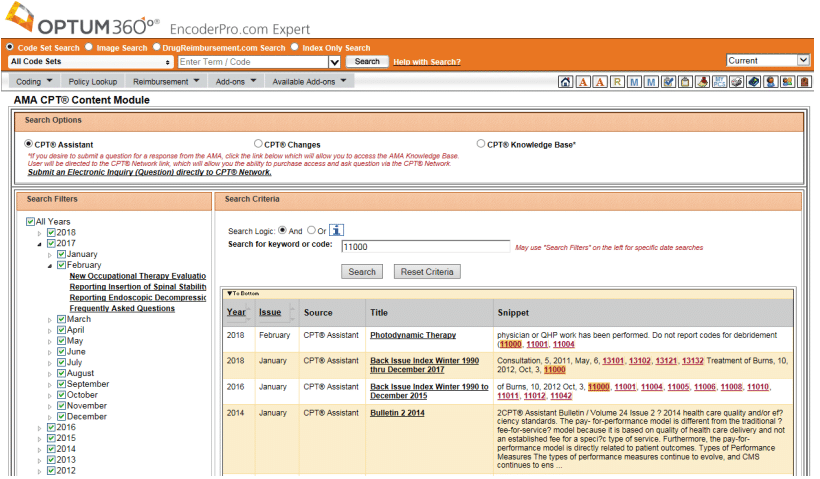Open the Current version dropdown
This screenshot has height=479, width=820.
coord(769,61)
